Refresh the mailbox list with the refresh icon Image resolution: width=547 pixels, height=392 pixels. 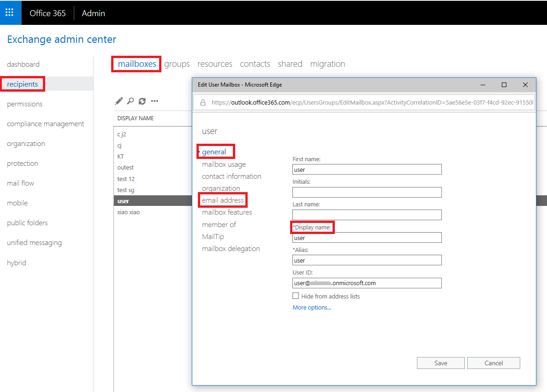[x=142, y=101]
